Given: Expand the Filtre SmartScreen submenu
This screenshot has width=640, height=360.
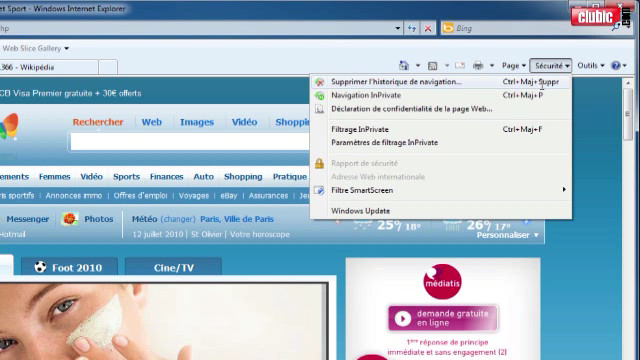Looking at the screenshot, I should 441,190.
